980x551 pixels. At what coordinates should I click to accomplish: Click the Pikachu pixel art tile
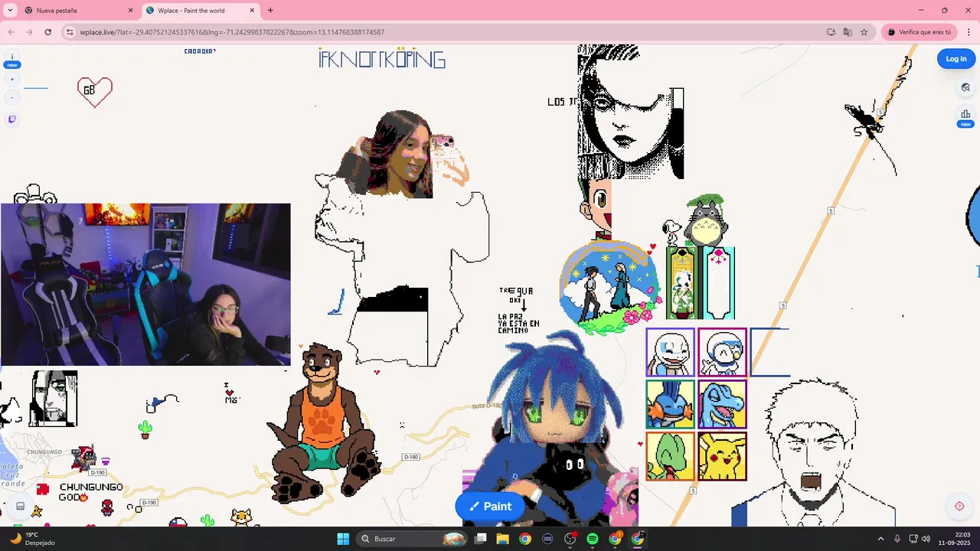[722, 456]
